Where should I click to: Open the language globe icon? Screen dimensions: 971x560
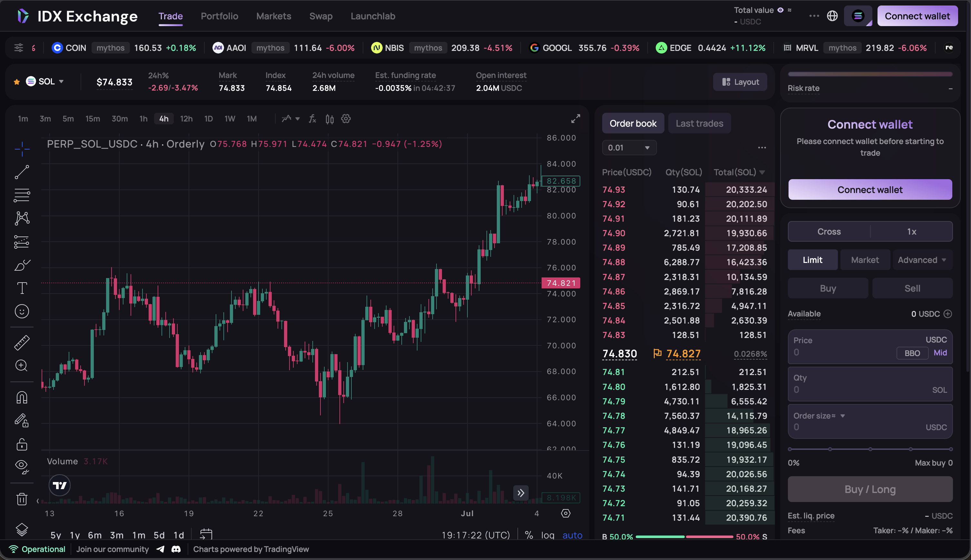(832, 16)
